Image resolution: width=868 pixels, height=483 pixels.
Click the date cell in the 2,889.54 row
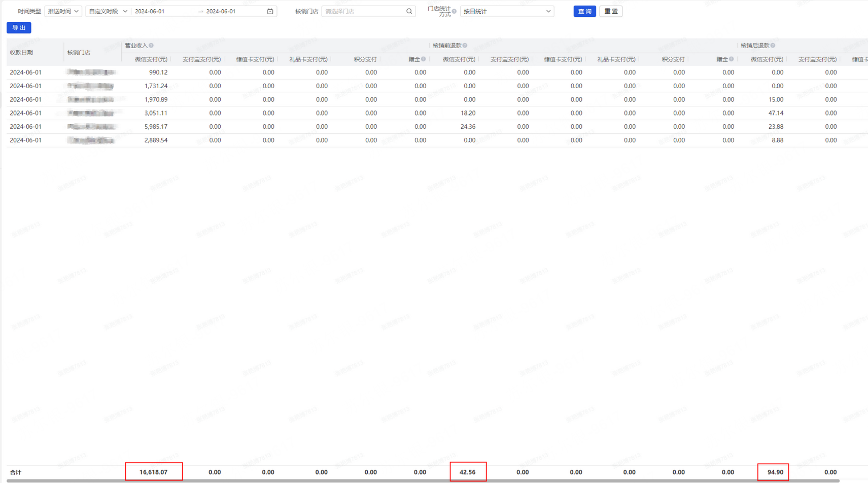(25, 140)
